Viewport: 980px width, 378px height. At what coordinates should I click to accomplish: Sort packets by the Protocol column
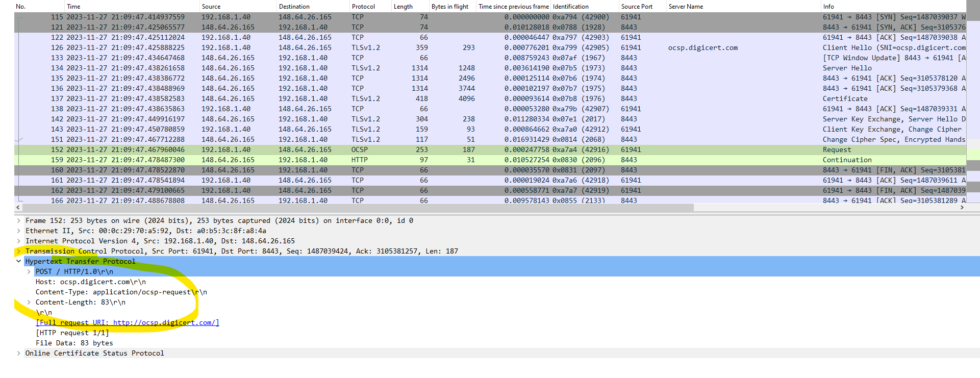coord(363,7)
